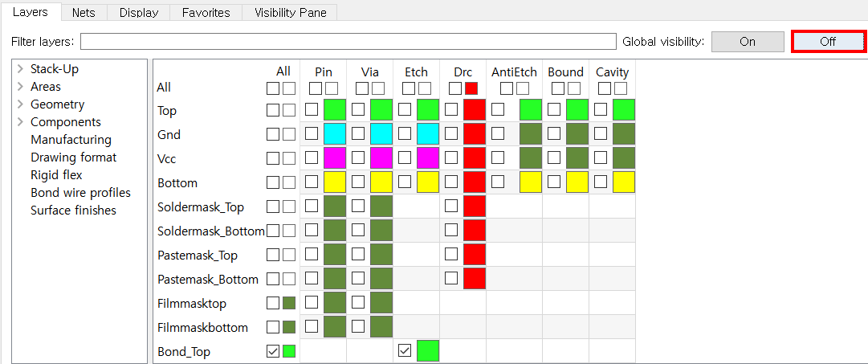The height and width of the screenshot is (364, 868).
Task: Select the Favorites tab
Action: (x=206, y=13)
